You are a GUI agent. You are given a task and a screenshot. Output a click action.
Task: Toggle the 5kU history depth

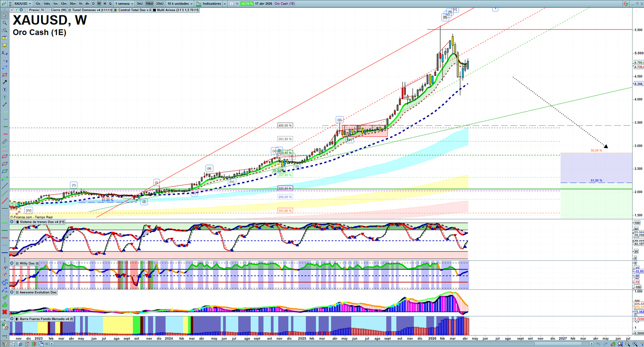(140, 4)
